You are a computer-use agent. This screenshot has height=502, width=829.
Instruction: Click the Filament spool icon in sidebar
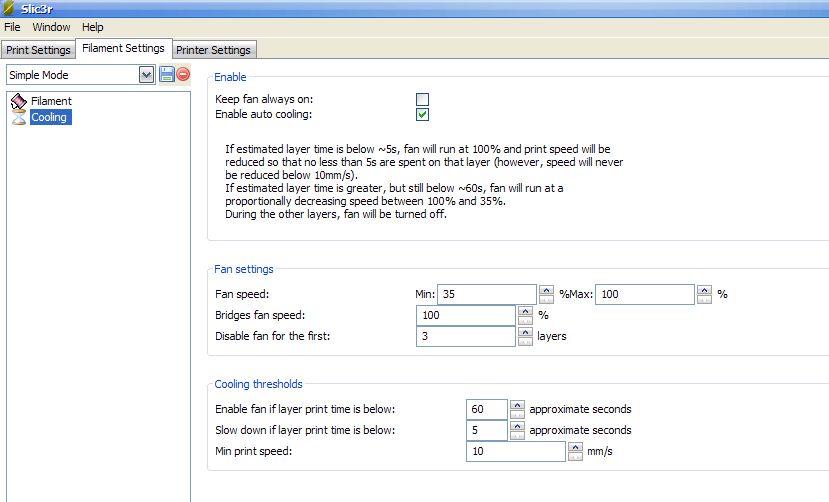pos(19,100)
